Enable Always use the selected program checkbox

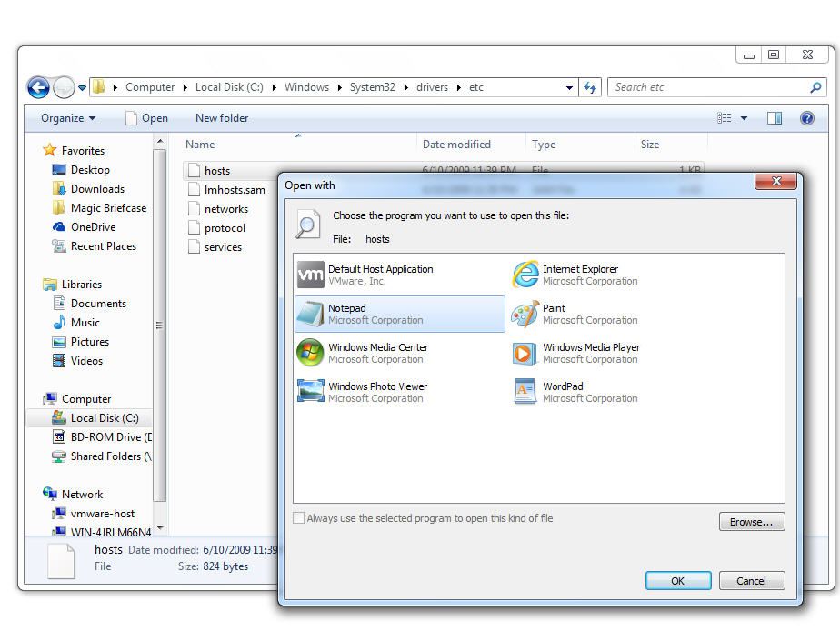pos(299,518)
